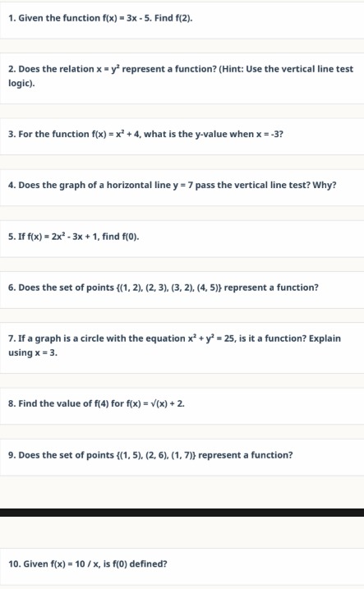Click the 2x² - 3x + 1 expression

pyautogui.click(x=75, y=237)
